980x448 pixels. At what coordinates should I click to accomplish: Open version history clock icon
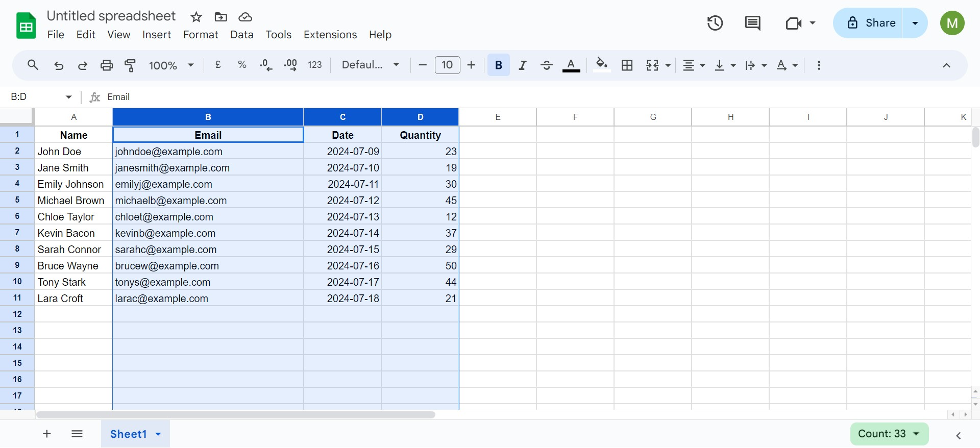(x=715, y=23)
